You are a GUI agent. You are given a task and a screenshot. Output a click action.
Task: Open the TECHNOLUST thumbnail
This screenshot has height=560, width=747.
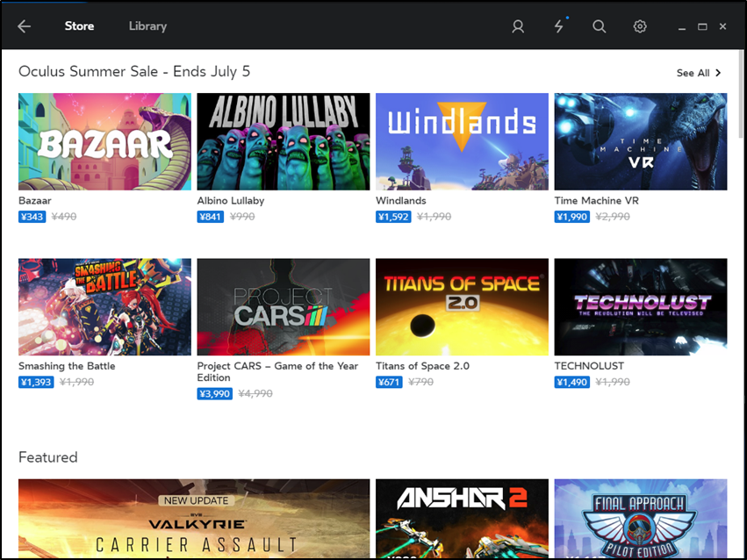pos(641,306)
